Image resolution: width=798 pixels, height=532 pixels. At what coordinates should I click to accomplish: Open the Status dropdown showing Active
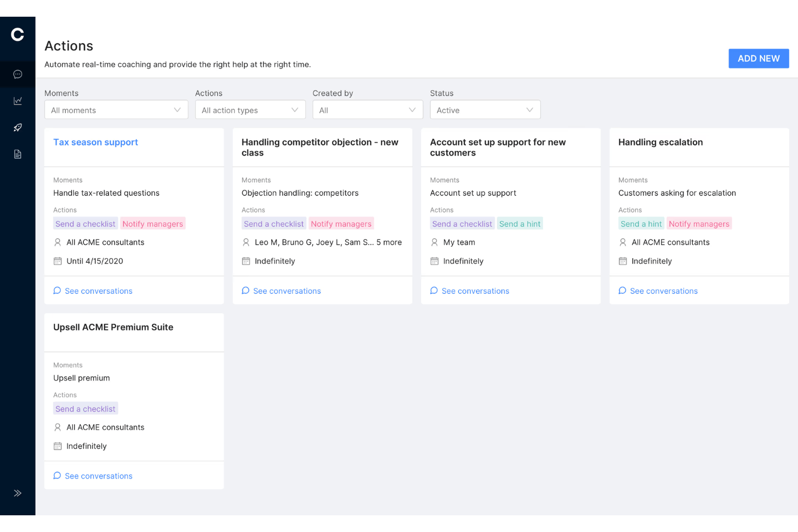(485, 110)
